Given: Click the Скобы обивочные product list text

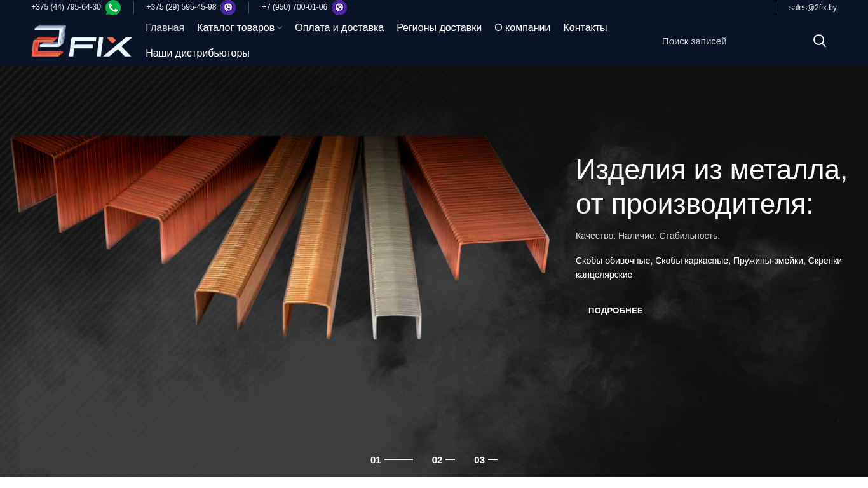Looking at the screenshot, I should 709,268.
